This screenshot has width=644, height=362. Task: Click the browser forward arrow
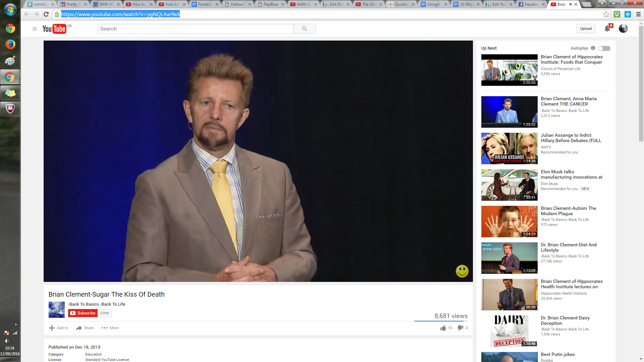pyautogui.click(x=36, y=14)
